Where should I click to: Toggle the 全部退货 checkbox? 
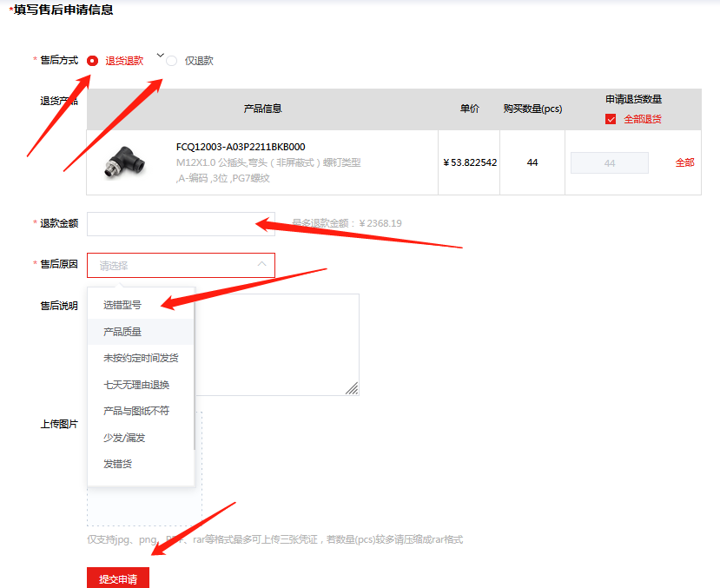pos(611,119)
